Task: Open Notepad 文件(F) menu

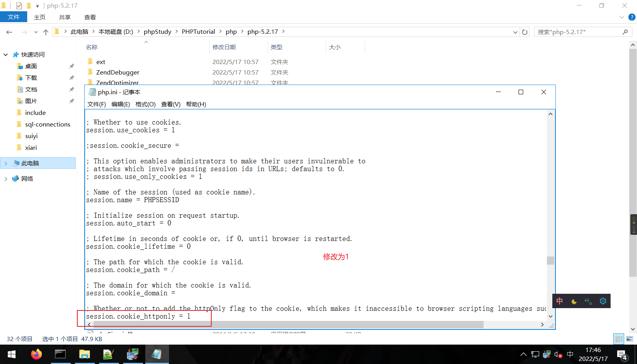Action: point(97,104)
